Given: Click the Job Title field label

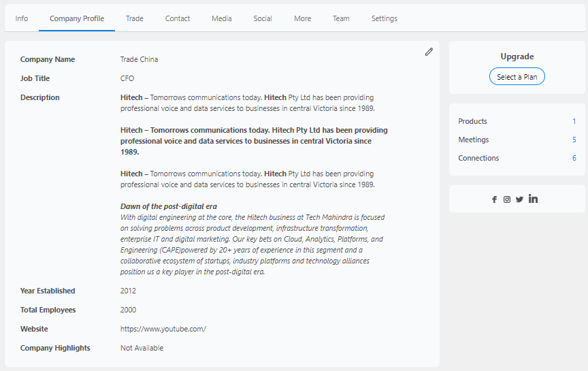Looking at the screenshot, I should point(35,78).
